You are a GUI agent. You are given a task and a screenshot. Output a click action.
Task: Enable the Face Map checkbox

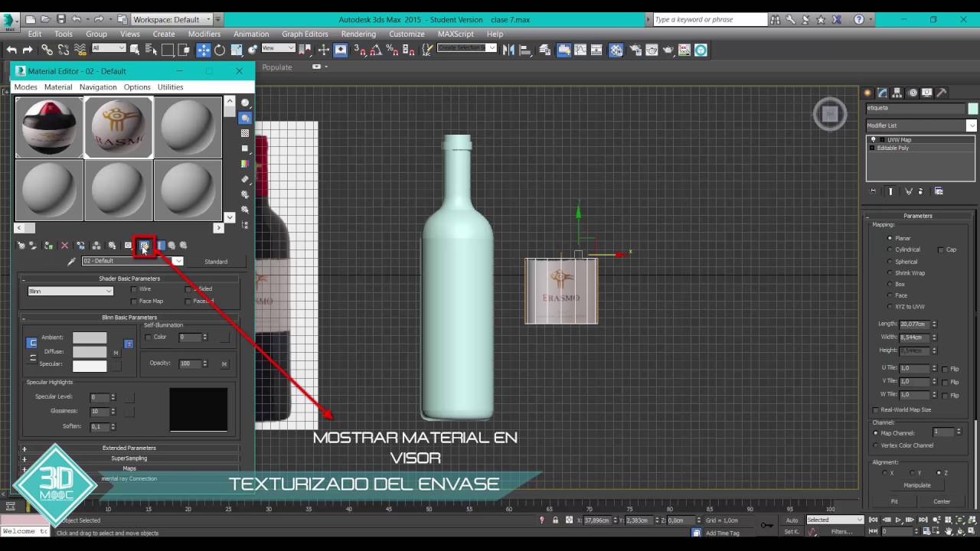click(x=134, y=302)
